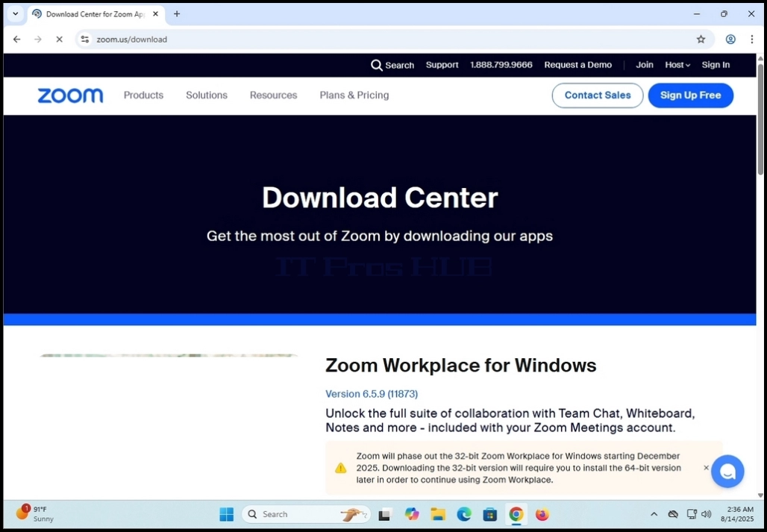The height and width of the screenshot is (532, 767).
Task: Click the Contact Sales button
Action: [598, 96]
